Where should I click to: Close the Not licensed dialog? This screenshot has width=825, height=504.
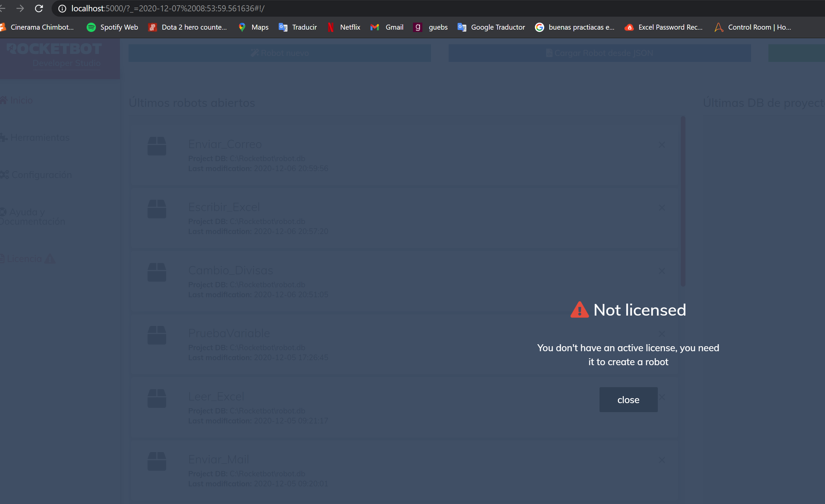pyautogui.click(x=628, y=399)
